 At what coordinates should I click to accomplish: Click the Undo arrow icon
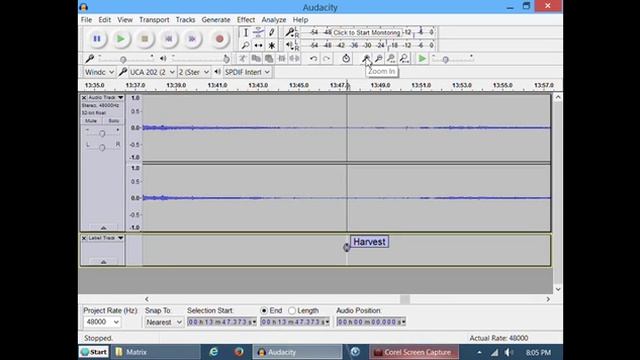(x=313, y=59)
